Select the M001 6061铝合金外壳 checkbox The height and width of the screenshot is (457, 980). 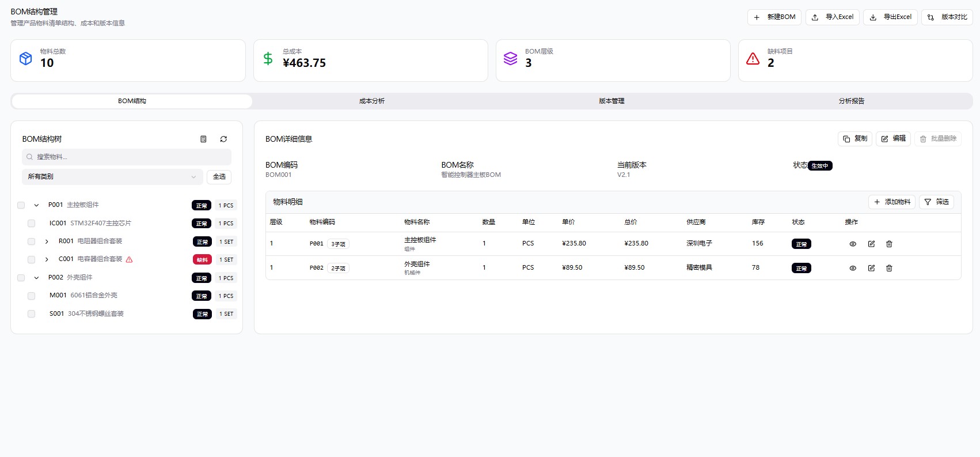pyautogui.click(x=32, y=296)
